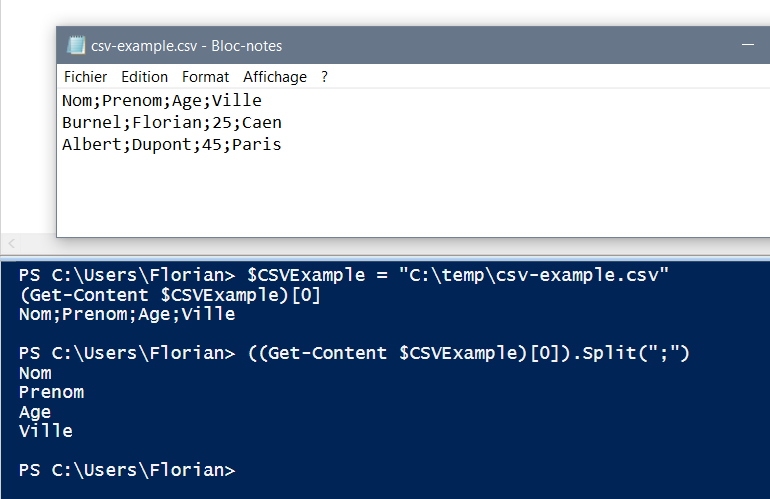
Task: Click the Burnel;Florian;25;Caen line
Action: coord(171,123)
